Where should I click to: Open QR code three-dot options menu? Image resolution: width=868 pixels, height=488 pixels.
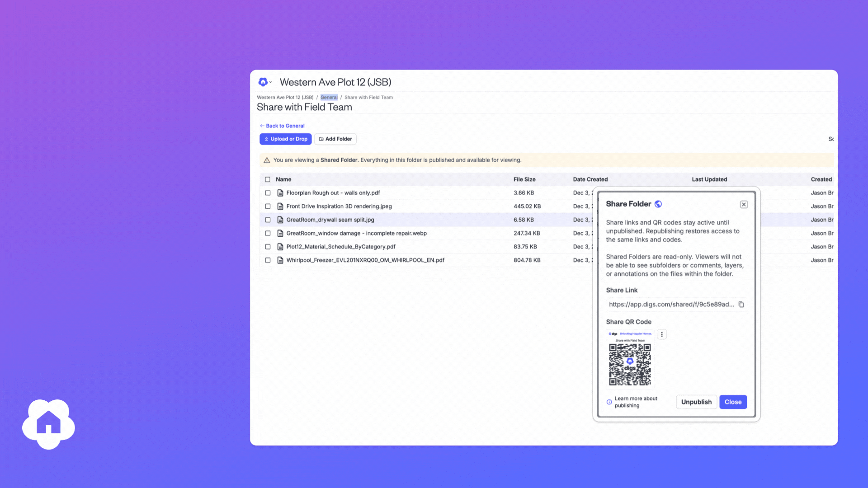click(x=662, y=334)
